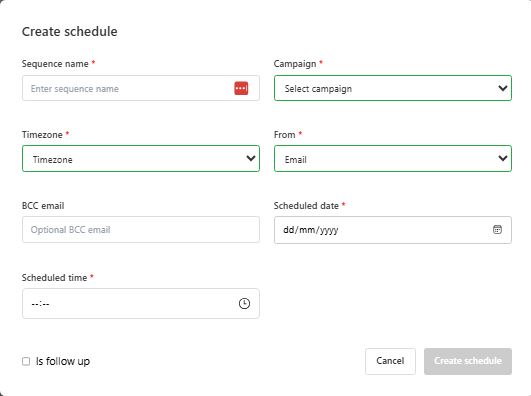Click the From label
Viewport: 531px width, 396px height.
[x=284, y=134]
